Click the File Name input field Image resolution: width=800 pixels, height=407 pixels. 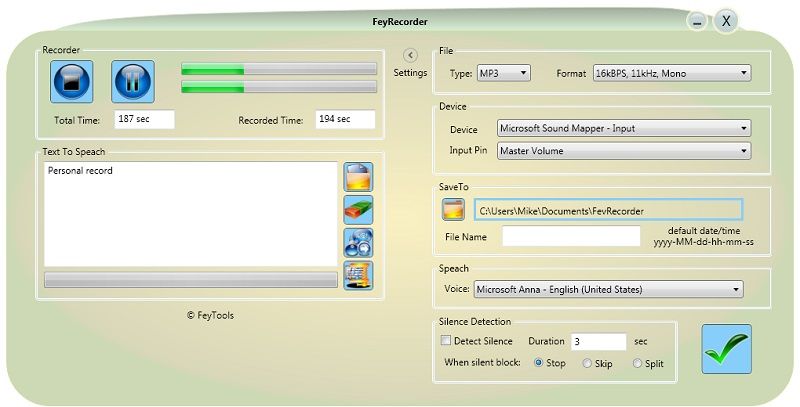pos(571,236)
